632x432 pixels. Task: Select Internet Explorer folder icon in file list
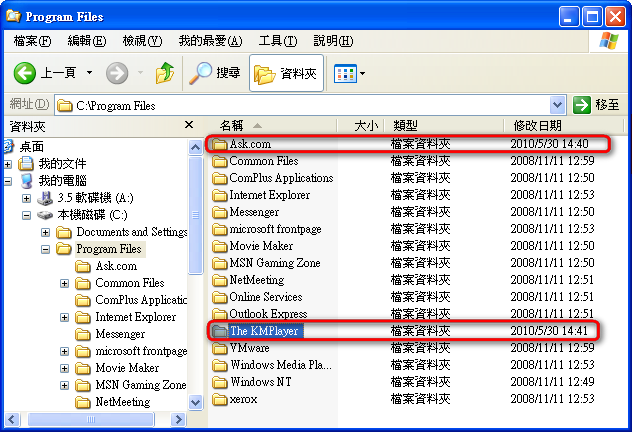(x=220, y=195)
